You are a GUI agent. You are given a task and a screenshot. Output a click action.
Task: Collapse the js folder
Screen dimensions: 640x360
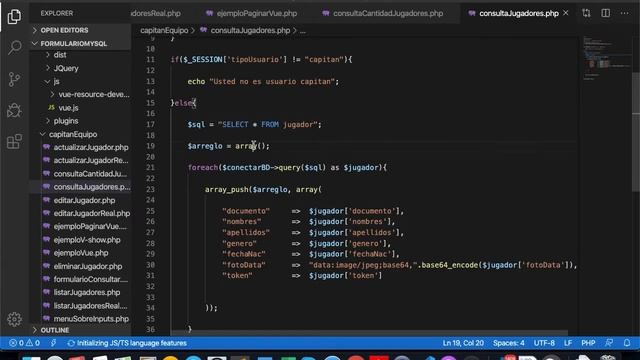tap(56, 81)
